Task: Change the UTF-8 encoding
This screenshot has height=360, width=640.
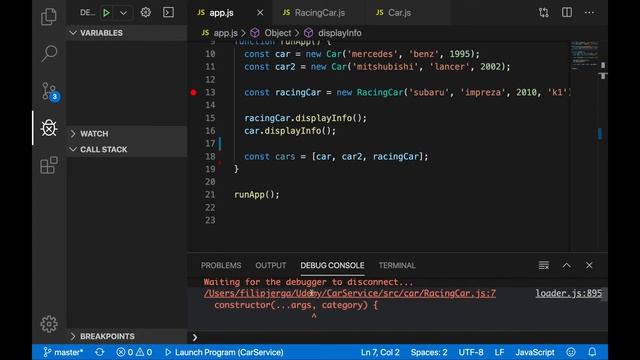Action: [x=471, y=352]
